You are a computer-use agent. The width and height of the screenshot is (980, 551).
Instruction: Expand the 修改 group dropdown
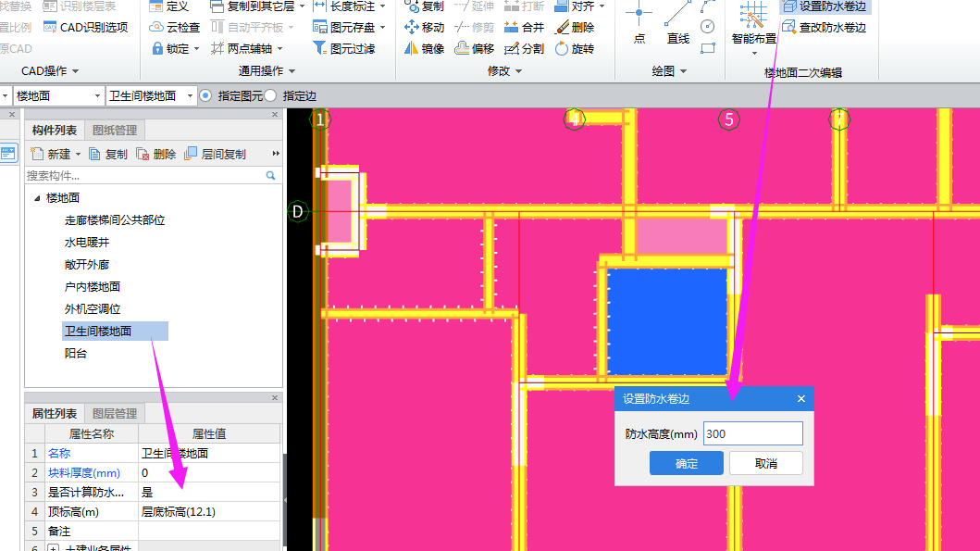pyautogui.click(x=519, y=71)
